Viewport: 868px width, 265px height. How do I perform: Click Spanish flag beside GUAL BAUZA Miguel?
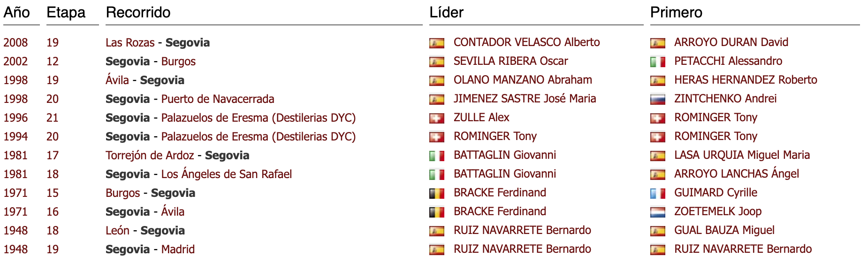657,231
